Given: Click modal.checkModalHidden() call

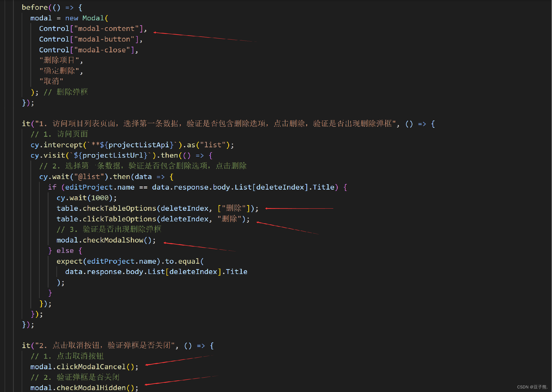Looking at the screenshot, I should (84, 388).
